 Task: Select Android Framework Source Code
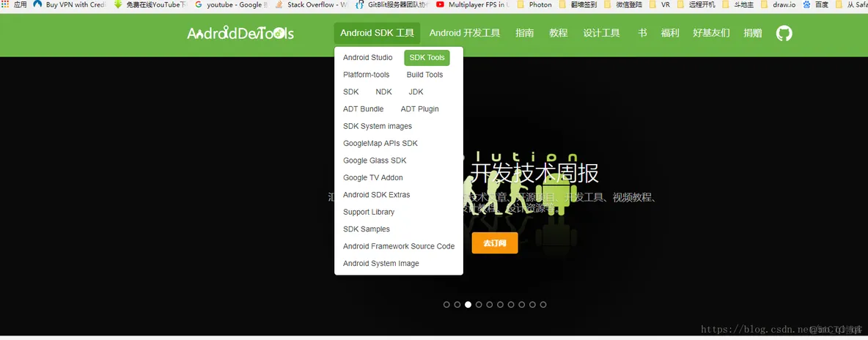point(399,246)
